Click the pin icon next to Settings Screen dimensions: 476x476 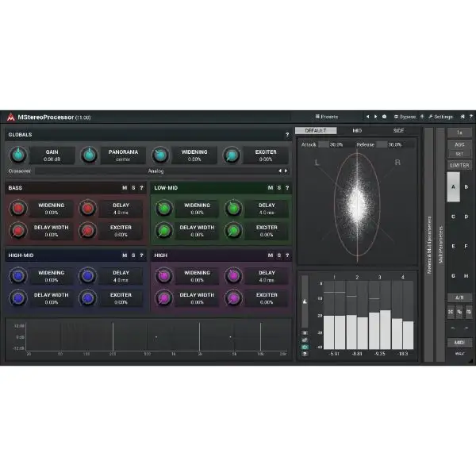point(422,117)
